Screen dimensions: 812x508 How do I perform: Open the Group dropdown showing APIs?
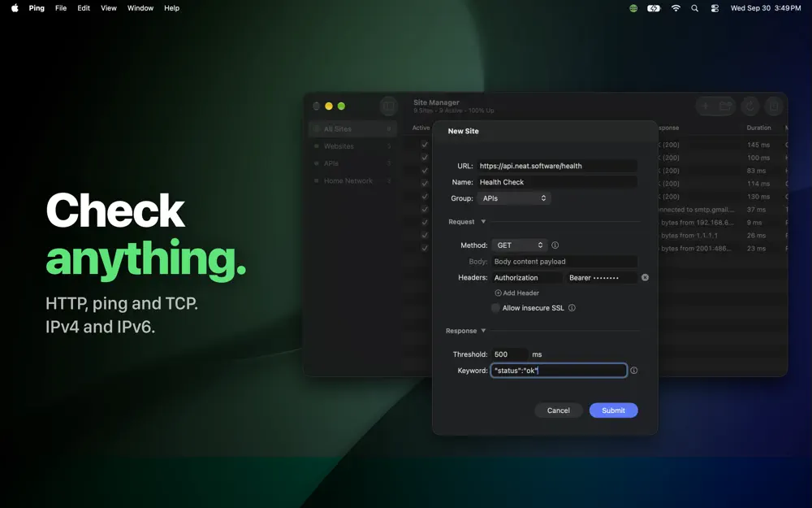point(514,198)
